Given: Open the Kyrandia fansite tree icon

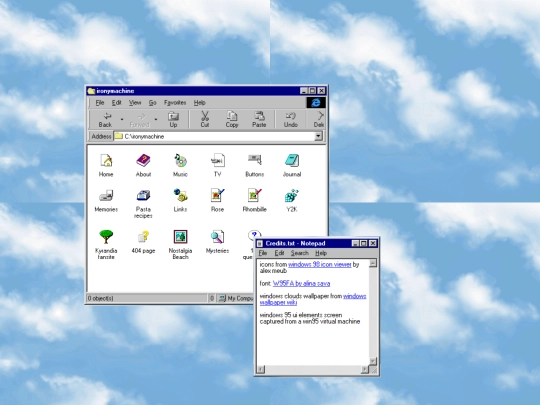Looking at the screenshot, I should [x=106, y=245].
